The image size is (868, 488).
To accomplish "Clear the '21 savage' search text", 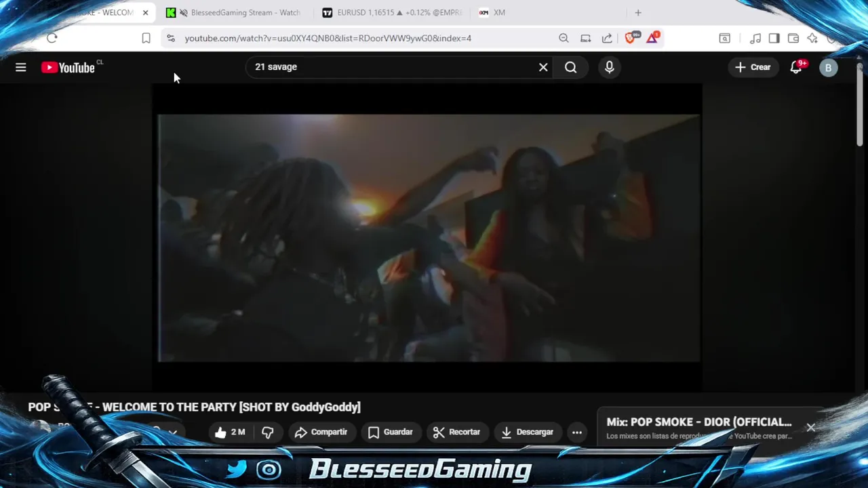I will coord(543,67).
